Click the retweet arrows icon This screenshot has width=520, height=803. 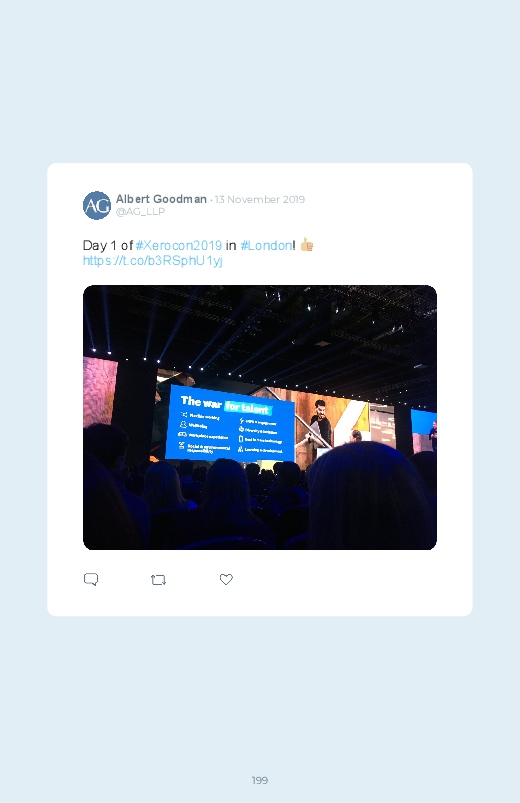158,580
